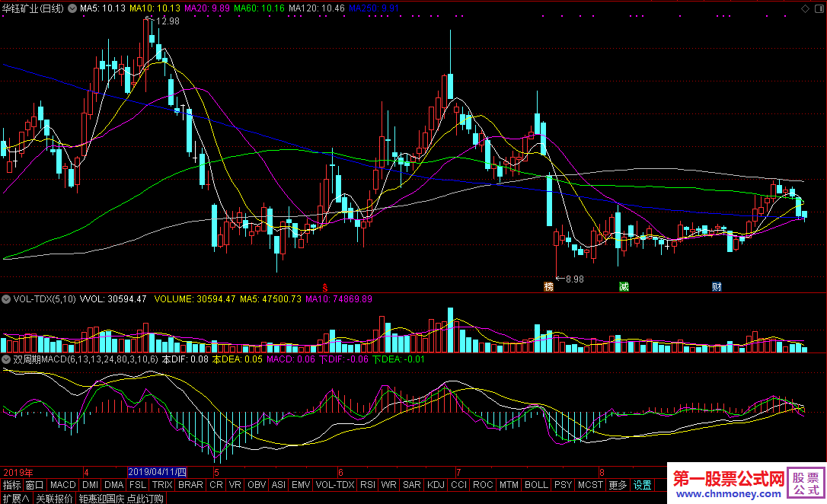This screenshot has height=504, width=827.
Task: Switch to the MTM indicator
Action: [509, 485]
